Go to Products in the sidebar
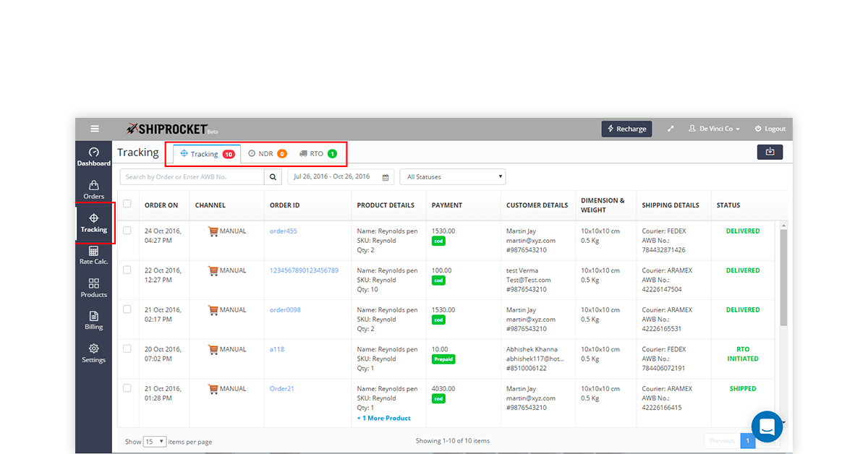868x454 pixels. (x=93, y=288)
